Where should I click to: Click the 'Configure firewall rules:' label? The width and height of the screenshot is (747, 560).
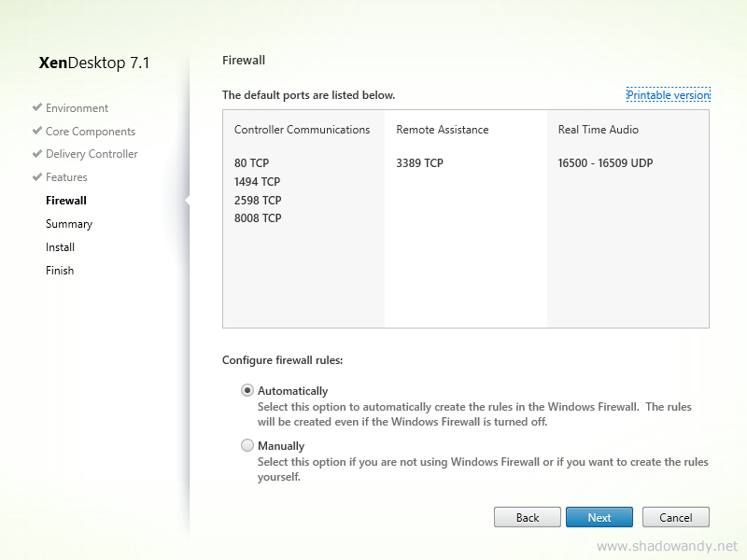pyautogui.click(x=283, y=360)
